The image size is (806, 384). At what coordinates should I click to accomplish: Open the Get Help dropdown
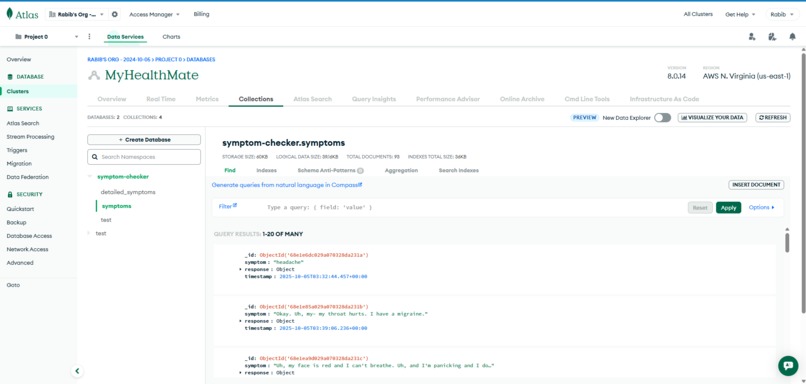tap(740, 14)
